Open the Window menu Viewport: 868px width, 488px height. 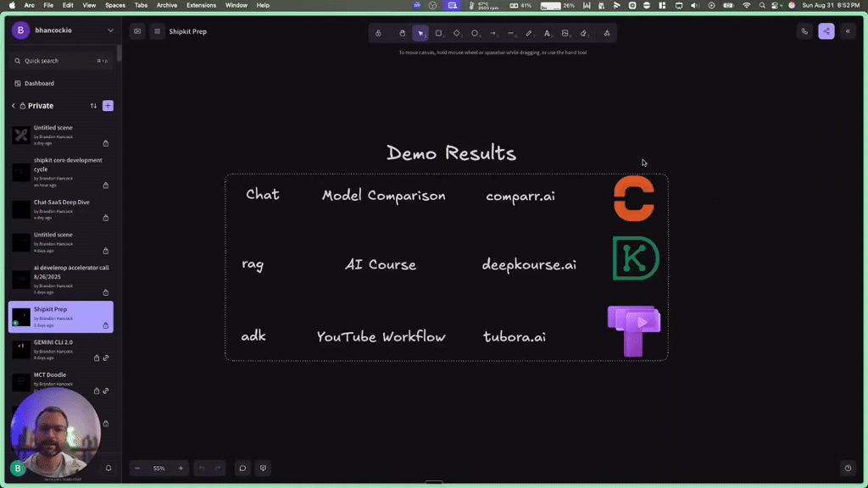point(236,5)
